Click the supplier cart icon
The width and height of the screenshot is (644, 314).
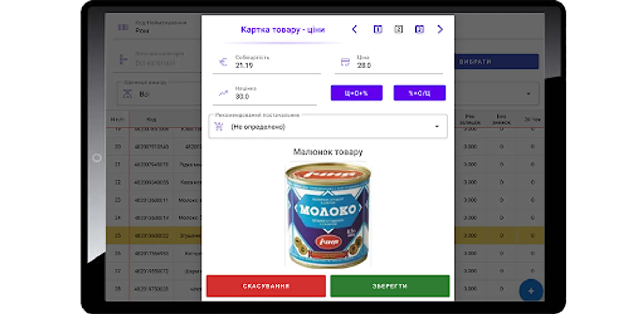coord(219,126)
